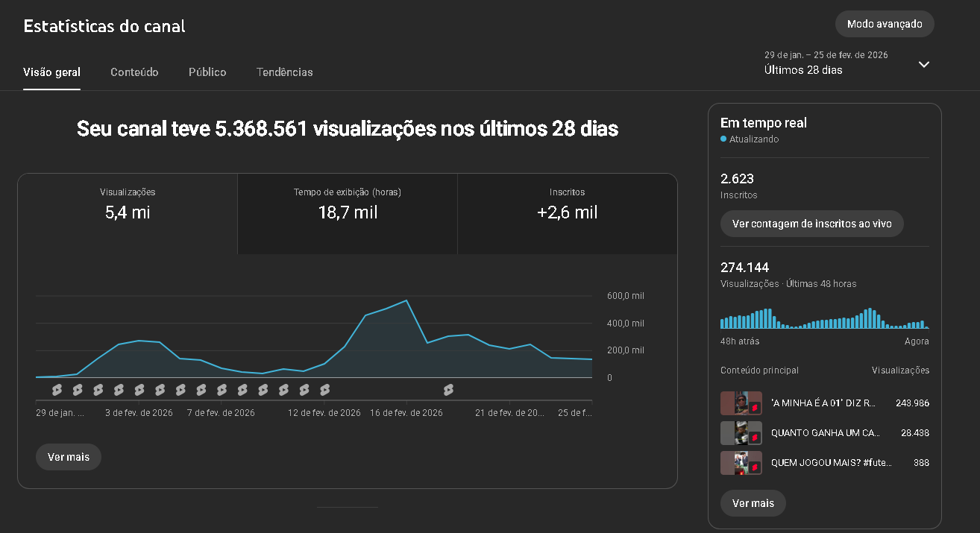Switch to the Público tab
The width and height of the screenshot is (980, 533).
click(x=207, y=72)
